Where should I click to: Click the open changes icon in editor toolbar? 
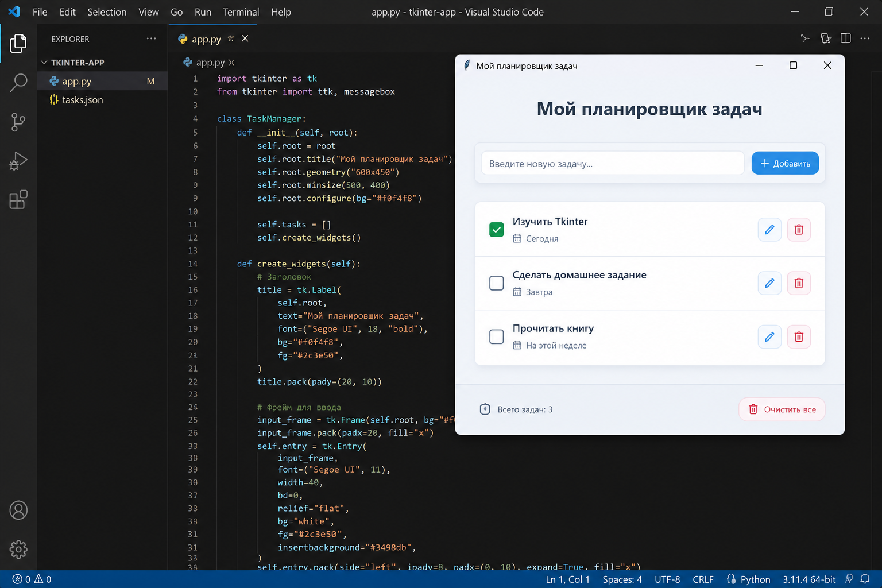tap(826, 38)
